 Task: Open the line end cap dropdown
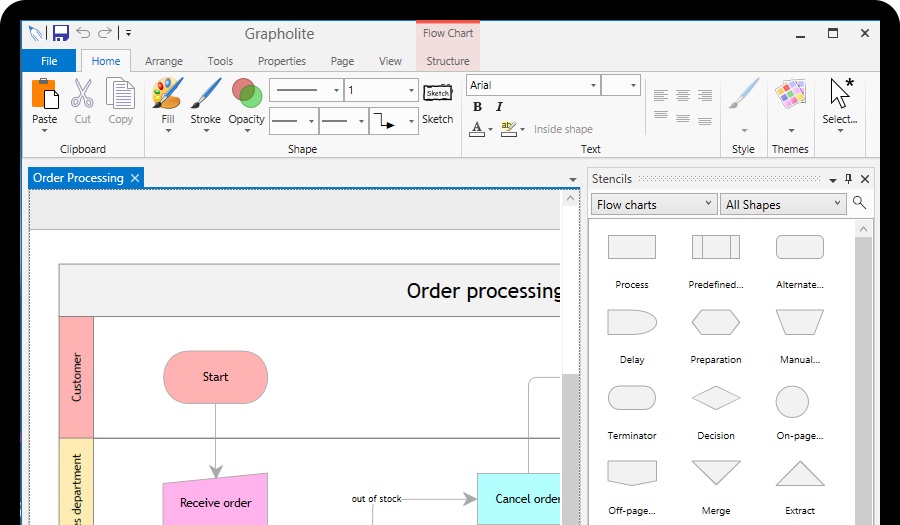click(343, 121)
